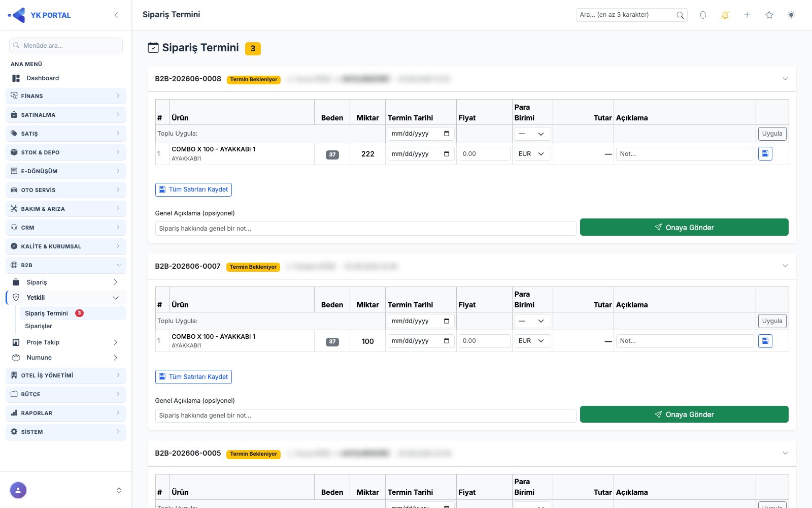This screenshot has height=508, width=812.
Task: Expand the OTEL İŞ YÖNETİMİ section
Action: point(66,375)
